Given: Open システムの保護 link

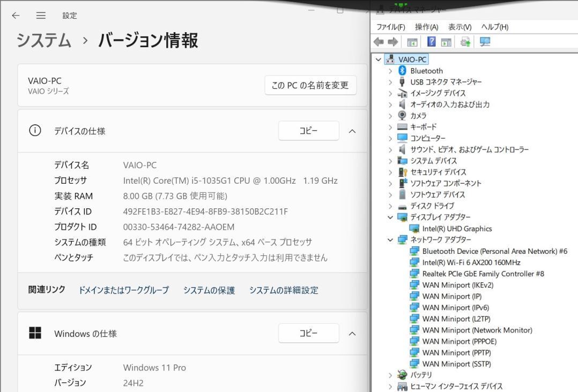Looking at the screenshot, I should pos(209,290).
